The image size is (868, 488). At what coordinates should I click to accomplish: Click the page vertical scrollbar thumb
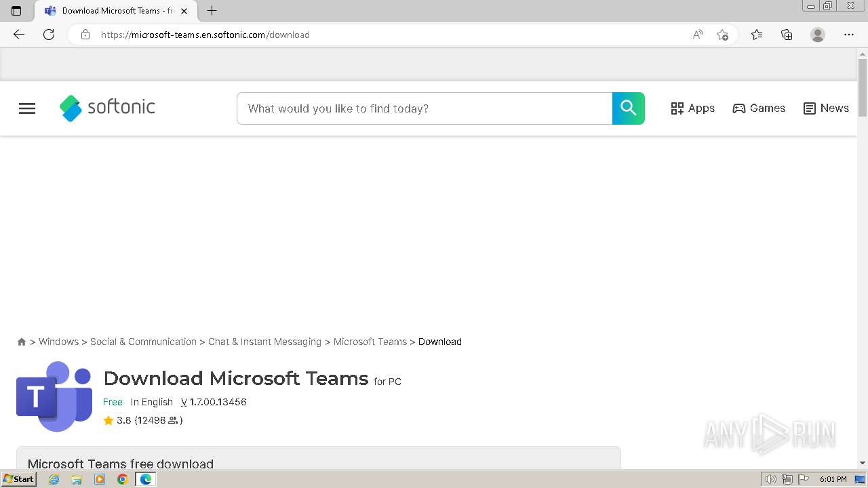(x=863, y=87)
